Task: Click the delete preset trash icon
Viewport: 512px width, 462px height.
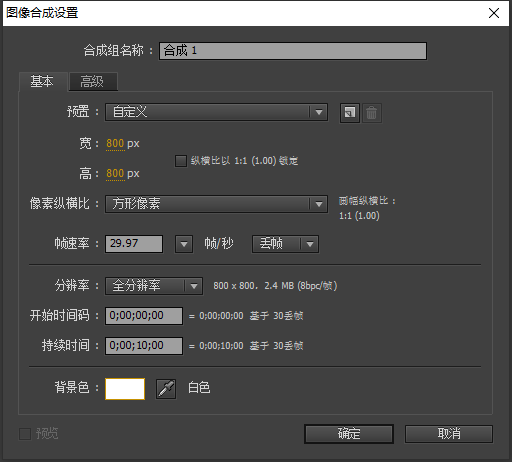Action: [x=371, y=113]
